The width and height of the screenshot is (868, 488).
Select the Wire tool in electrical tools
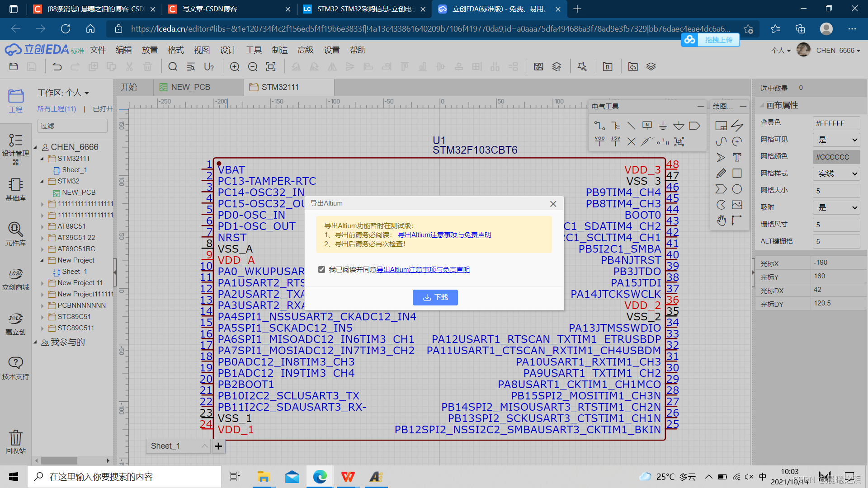tap(599, 126)
